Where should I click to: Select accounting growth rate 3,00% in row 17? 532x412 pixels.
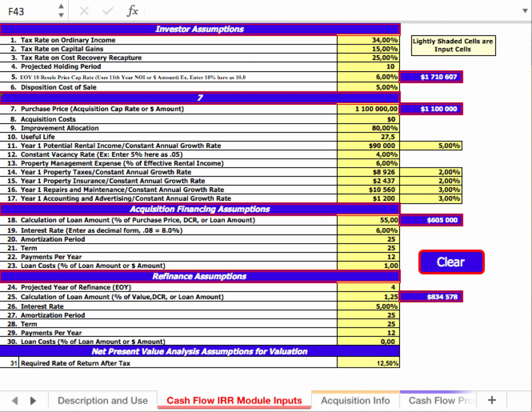[x=431, y=198]
